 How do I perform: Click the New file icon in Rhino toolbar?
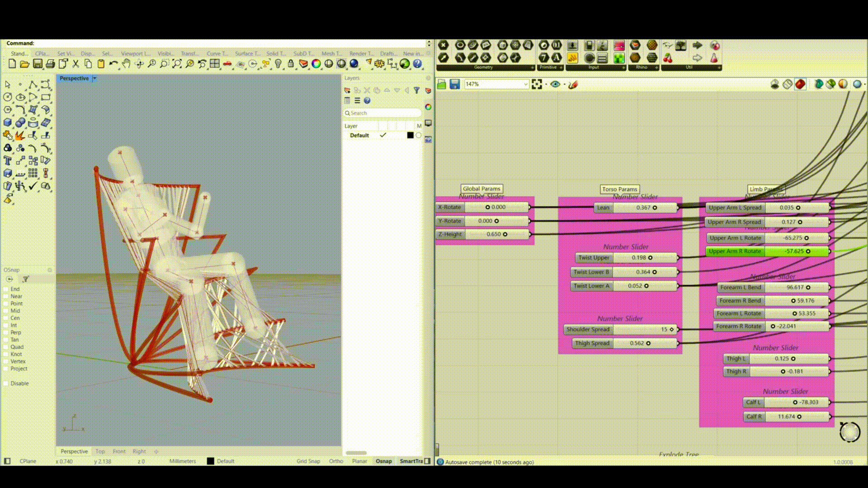(x=12, y=64)
